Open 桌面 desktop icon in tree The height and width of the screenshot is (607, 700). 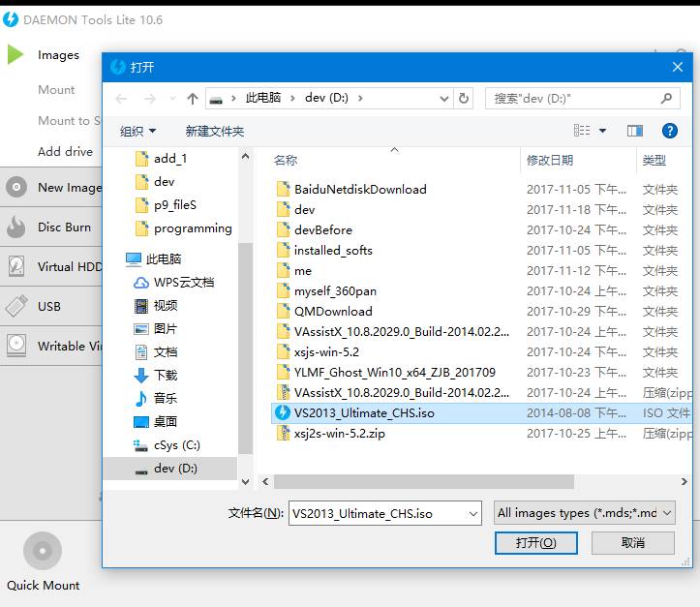pos(141,422)
